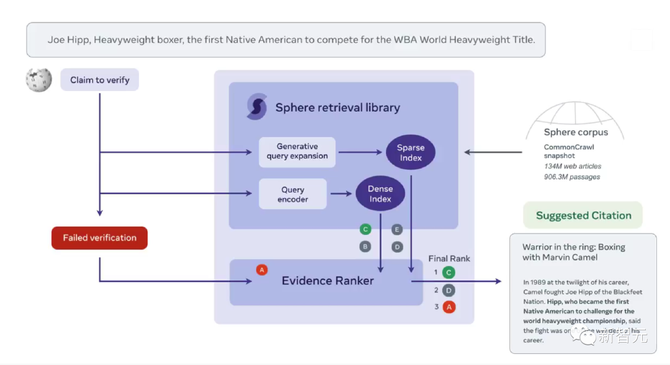Viewport: 670px width, 365px height.
Task: Select the red A circle at Final Rank 3
Action: point(449,307)
